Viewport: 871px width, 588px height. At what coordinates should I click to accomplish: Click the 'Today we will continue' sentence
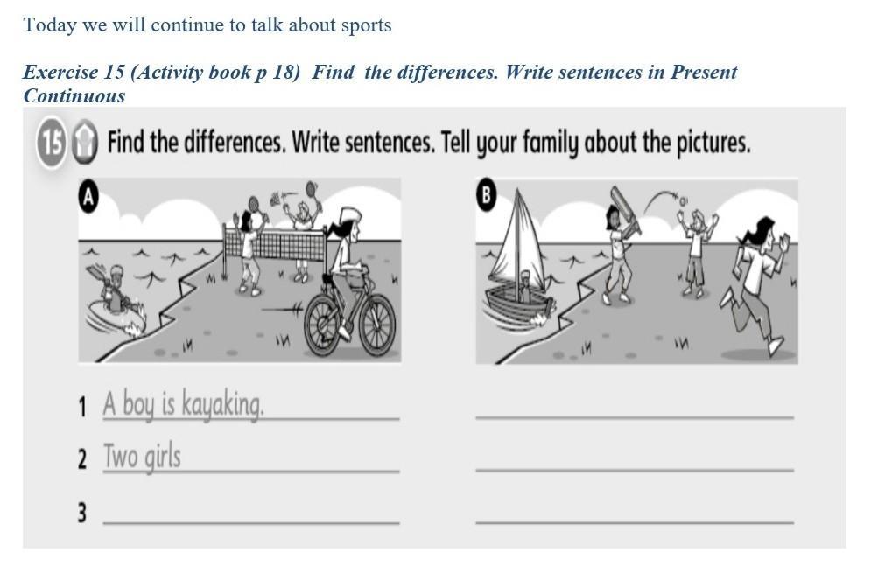tap(207, 25)
